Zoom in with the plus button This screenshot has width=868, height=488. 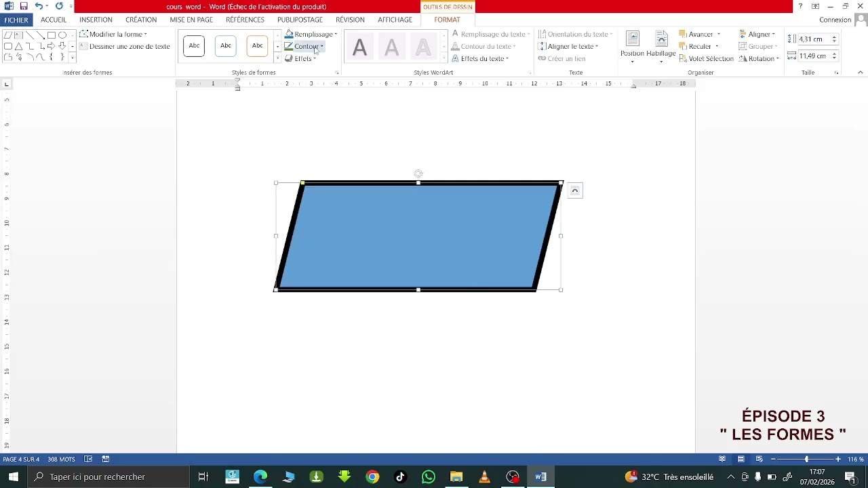tap(838, 459)
